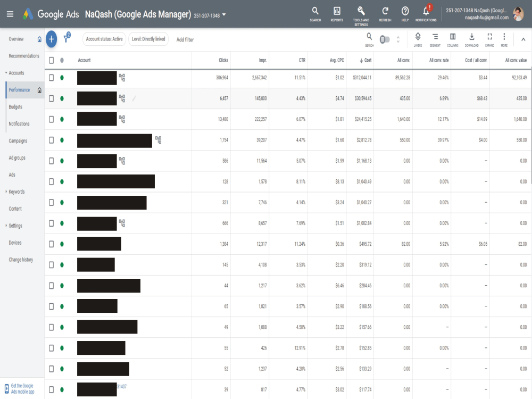Click home icon next to Overview
This screenshot has height=399, width=532.
pos(39,39)
